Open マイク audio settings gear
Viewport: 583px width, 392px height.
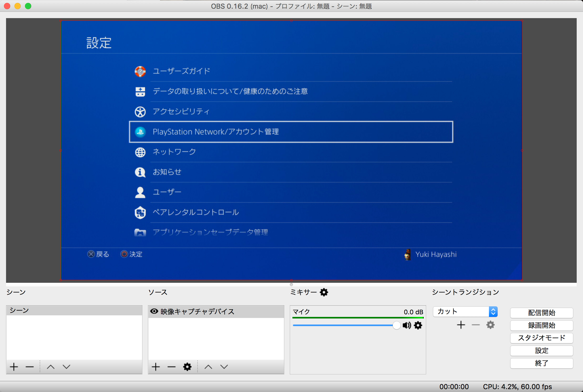point(418,326)
